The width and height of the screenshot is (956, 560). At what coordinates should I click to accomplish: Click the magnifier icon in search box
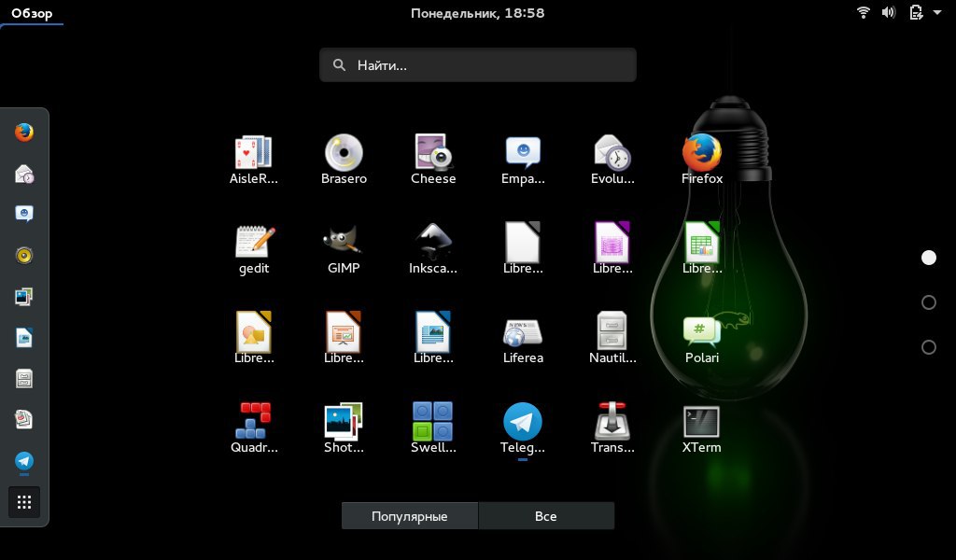(340, 65)
